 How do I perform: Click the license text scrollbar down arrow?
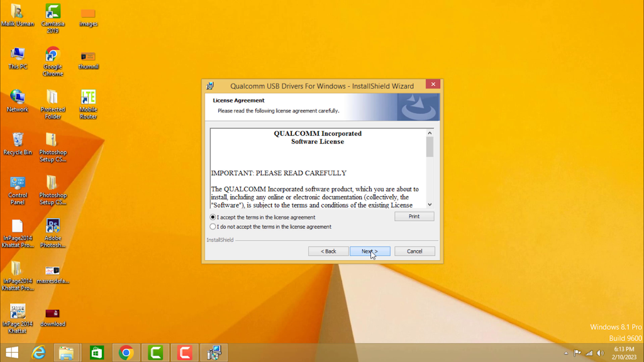(430, 204)
